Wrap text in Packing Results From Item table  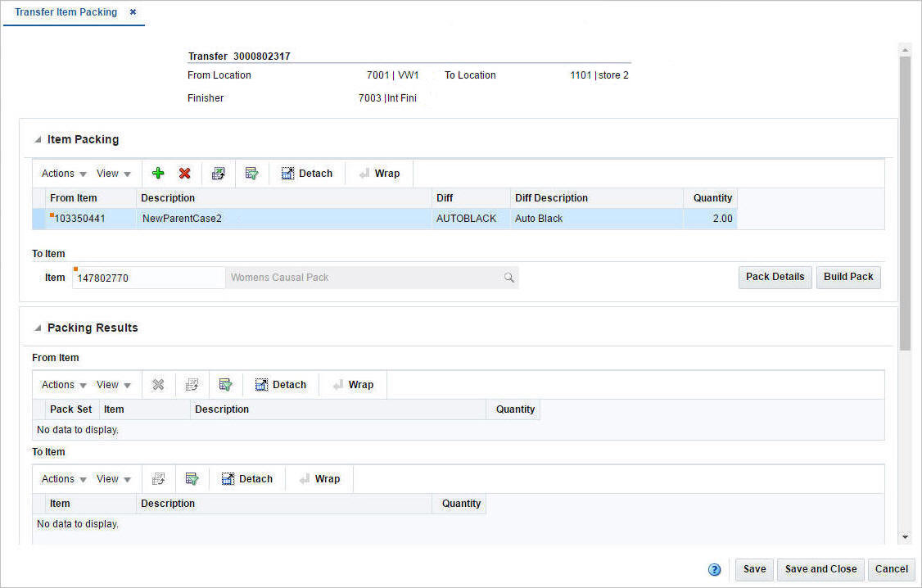coord(353,385)
